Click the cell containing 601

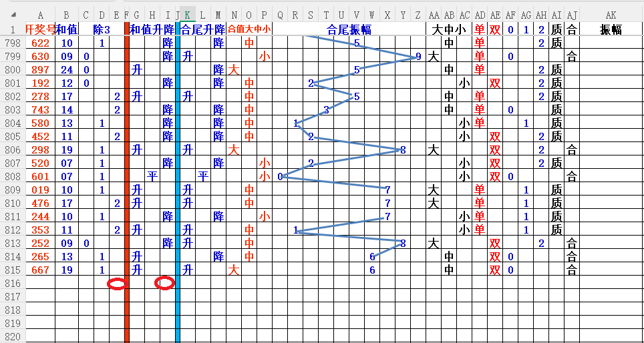40,177
